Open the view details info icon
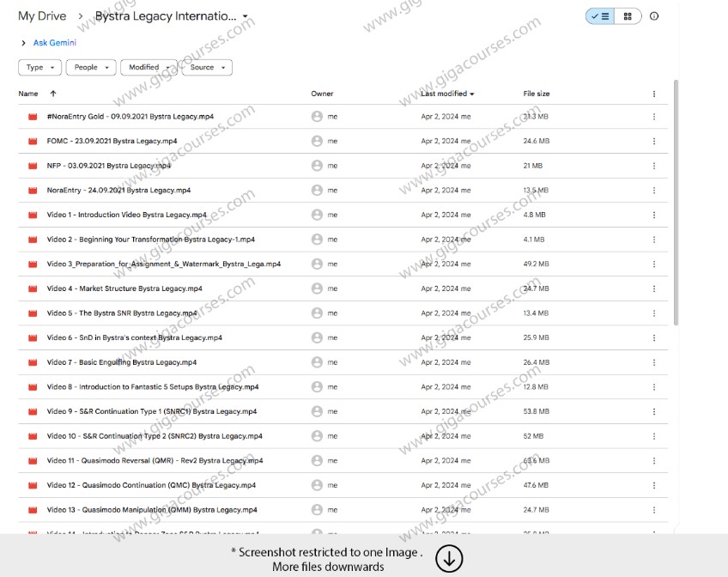Viewport: 728px width, 577px height. pos(654,16)
